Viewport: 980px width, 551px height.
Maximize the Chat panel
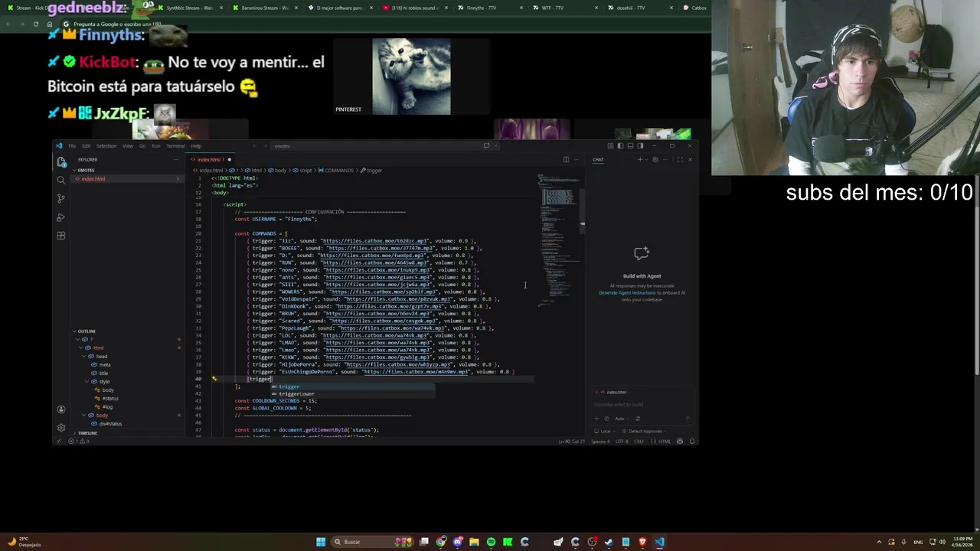pos(680,159)
